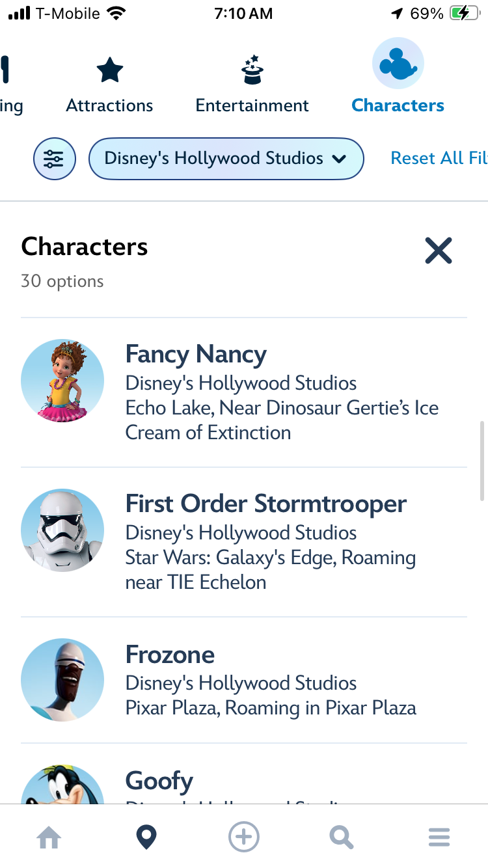Tap Reset All Filters link

(436, 158)
